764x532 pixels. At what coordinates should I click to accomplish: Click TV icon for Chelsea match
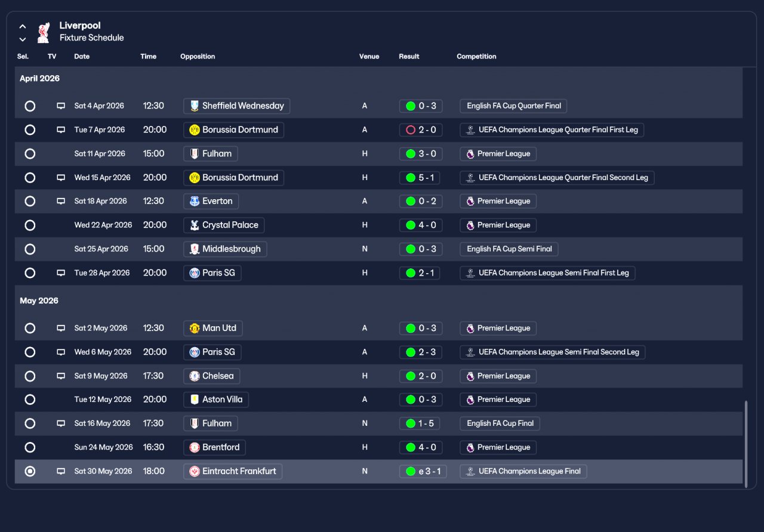[x=61, y=376]
